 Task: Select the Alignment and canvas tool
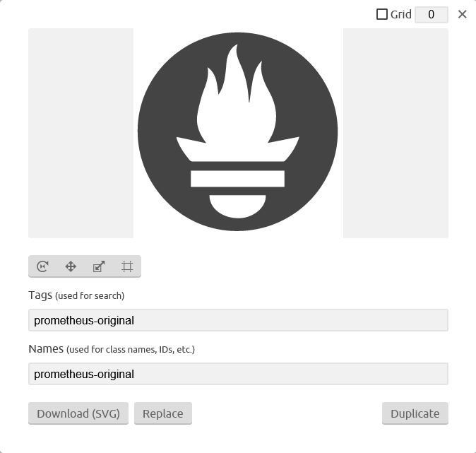127,266
